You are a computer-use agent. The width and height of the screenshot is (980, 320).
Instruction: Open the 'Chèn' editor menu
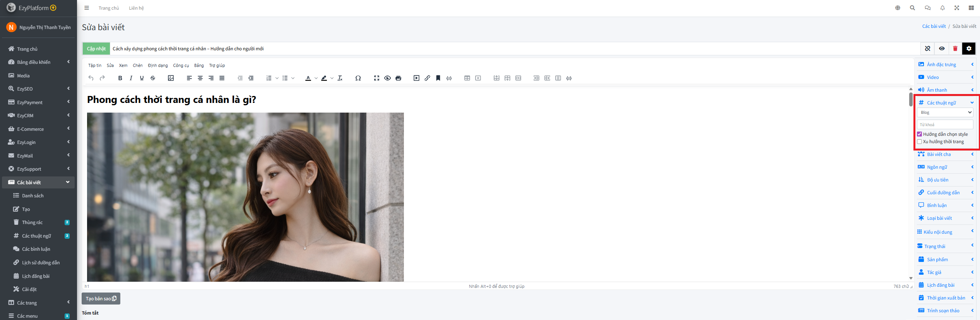pos(137,65)
